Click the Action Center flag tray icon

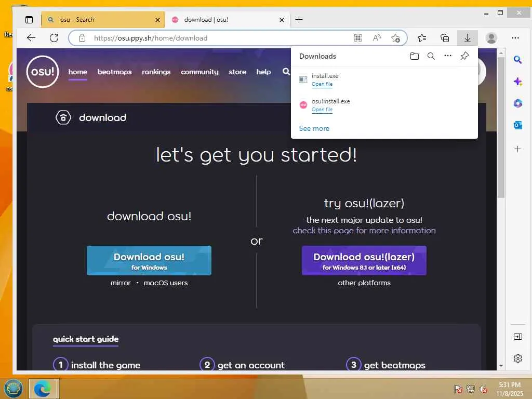[x=458, y=389]
